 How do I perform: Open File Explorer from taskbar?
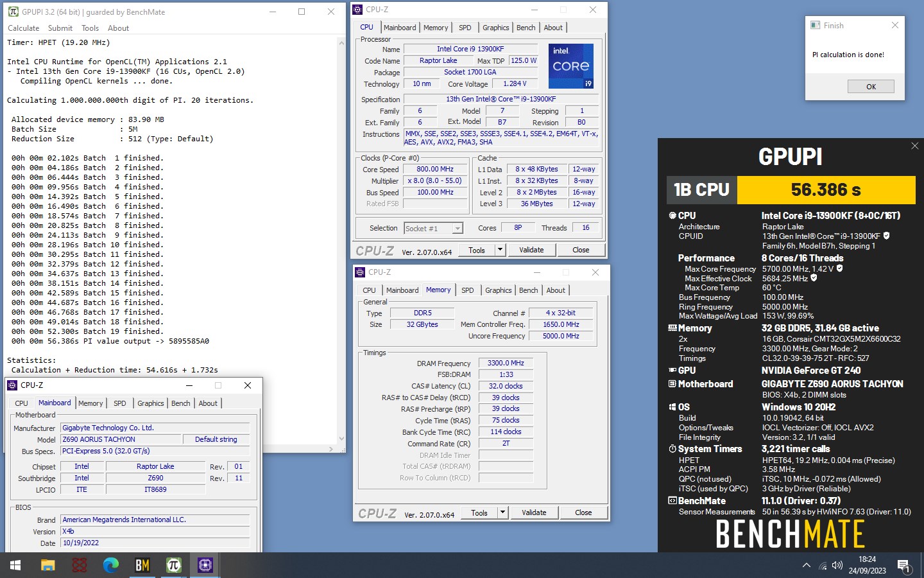48,565
